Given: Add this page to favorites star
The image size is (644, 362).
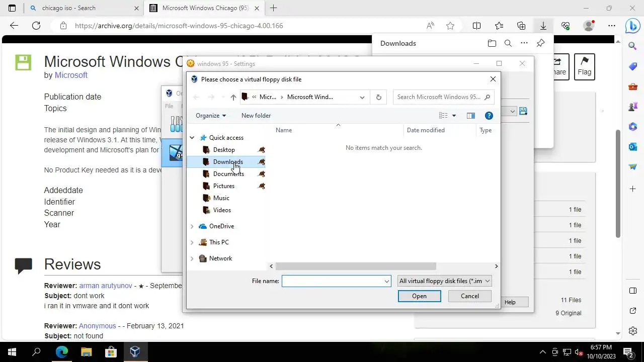Looking at the screenshot, I should click(x=450, y=26).
